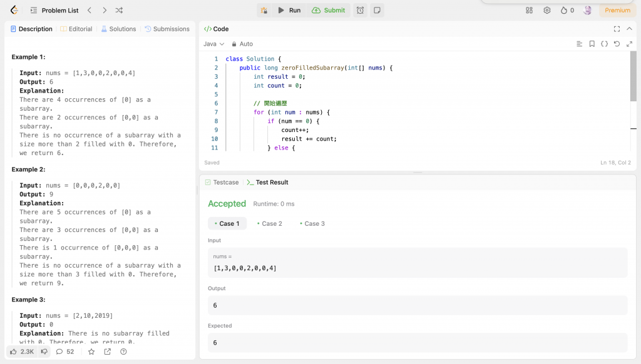
Task: Click code line 10 result += count
Action: [309, 139]
